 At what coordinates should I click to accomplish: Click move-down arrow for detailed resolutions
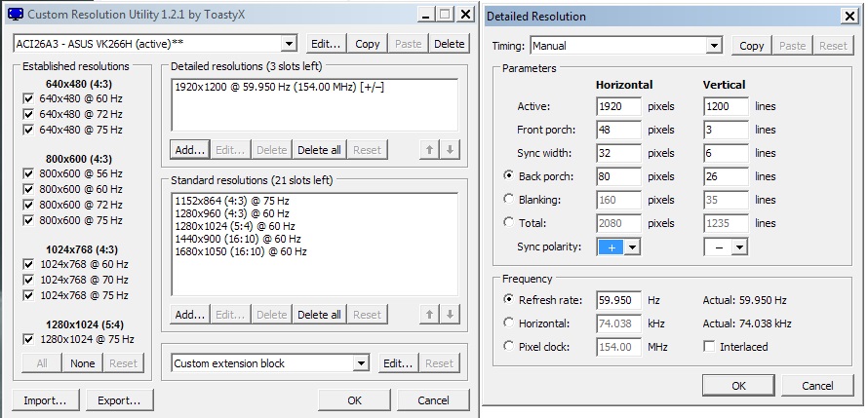449,149
